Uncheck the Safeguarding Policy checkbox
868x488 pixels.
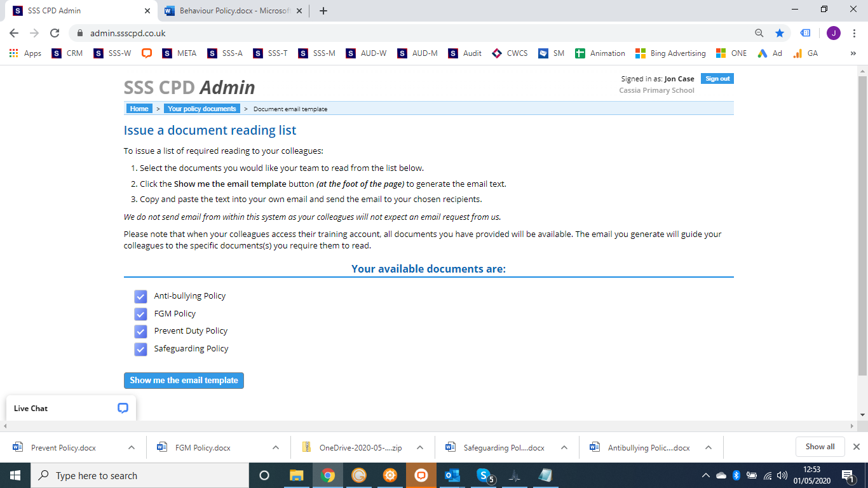[x=140, y=349]
